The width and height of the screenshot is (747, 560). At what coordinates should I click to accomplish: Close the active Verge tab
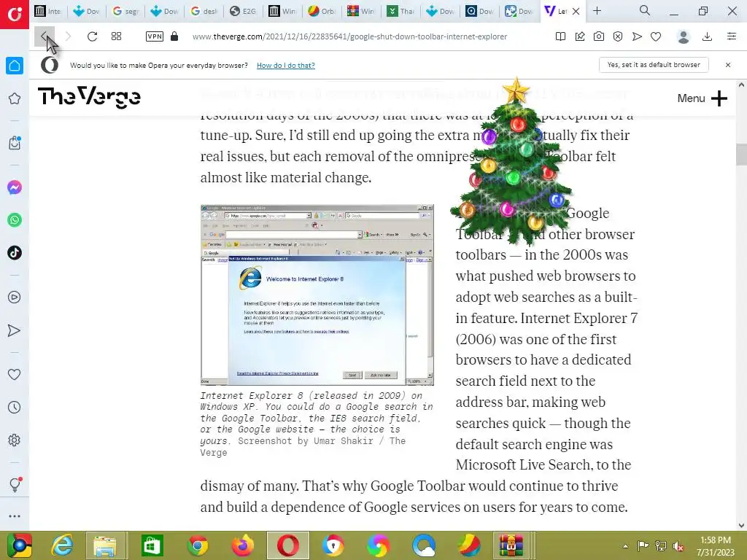pyautogui.click(x=576, y=11)
